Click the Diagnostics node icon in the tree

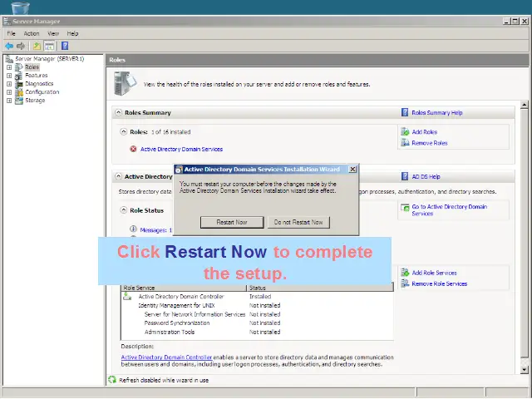19,83
